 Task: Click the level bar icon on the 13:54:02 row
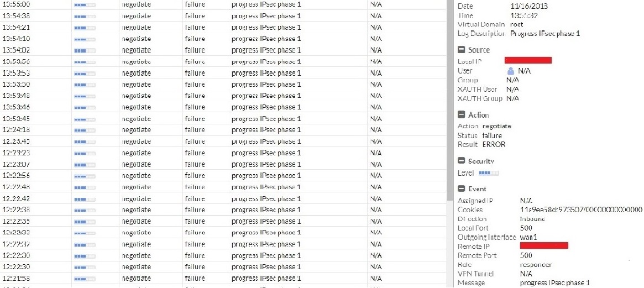85,50
